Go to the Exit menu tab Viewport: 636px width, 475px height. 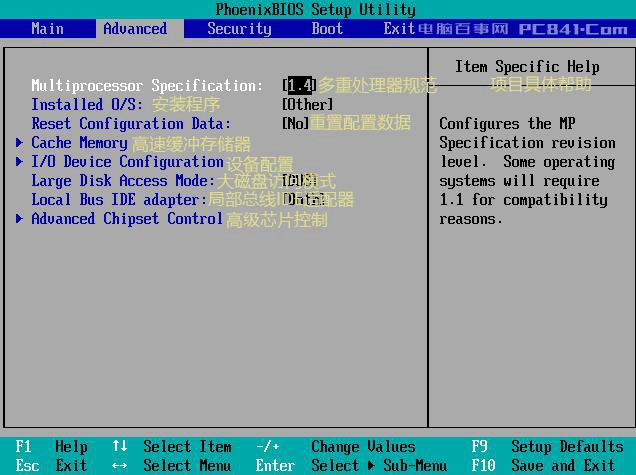(x=399, y=28)
